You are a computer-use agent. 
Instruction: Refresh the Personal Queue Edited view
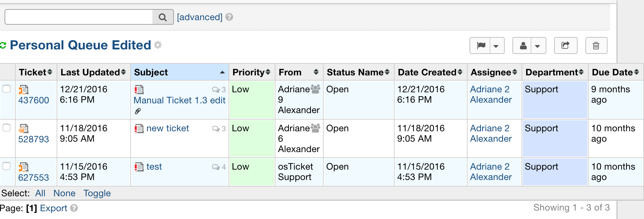(x=4, y=45)
